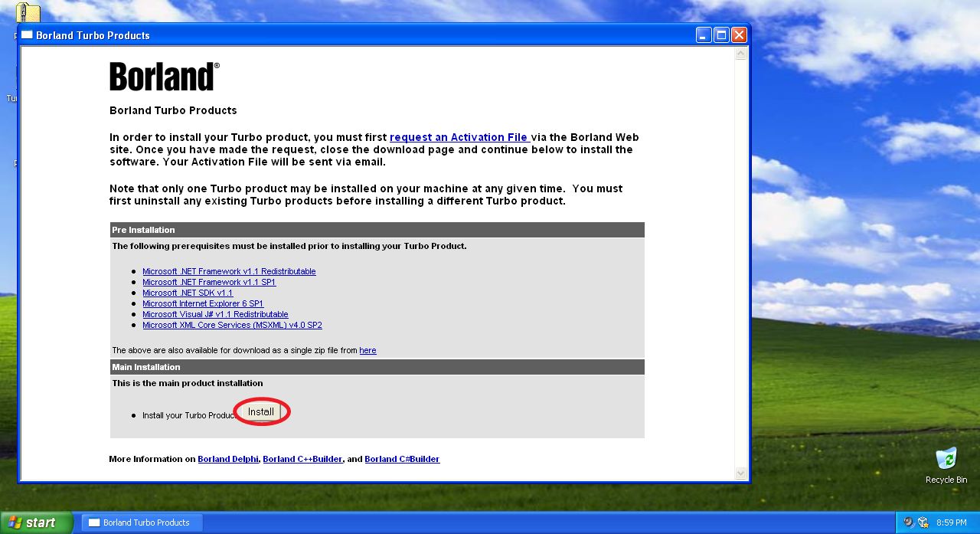This screenshot has height=534, width=980.
Task: Click 'Borland Turbo Products' heading text
Action: 173,110
